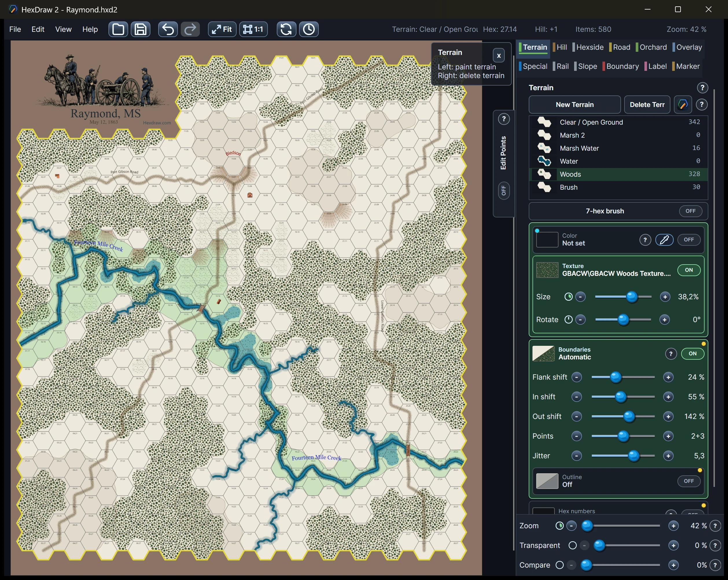Viewport: 728px width, 580px height.
Task: Decrease Jitter with its minus button
Action: [576, 456]
